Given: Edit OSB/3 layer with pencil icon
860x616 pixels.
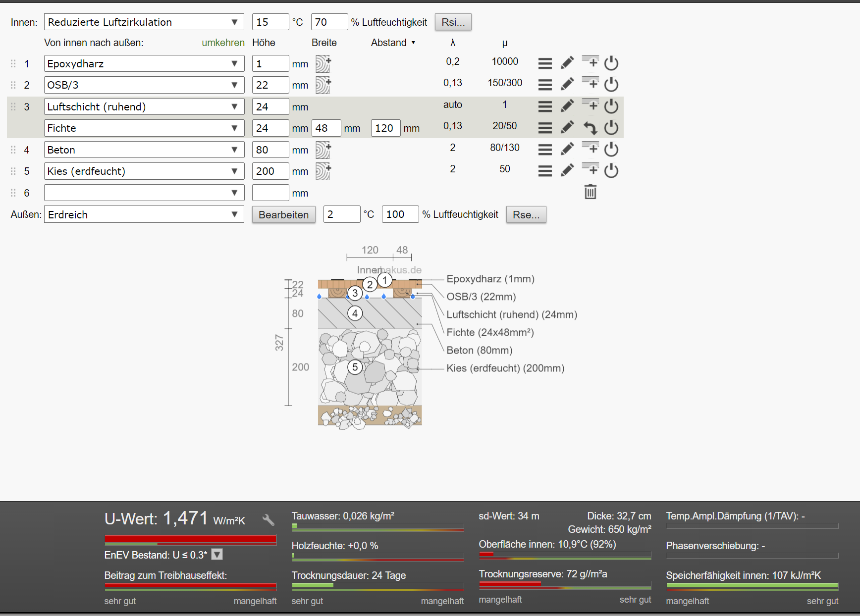Looking at the screenshot, I should point(567,84).
